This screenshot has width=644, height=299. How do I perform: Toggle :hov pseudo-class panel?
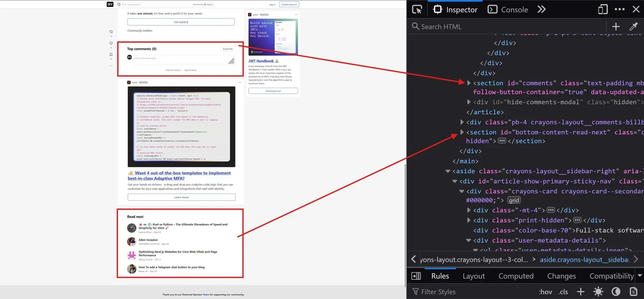pos(545,292)
